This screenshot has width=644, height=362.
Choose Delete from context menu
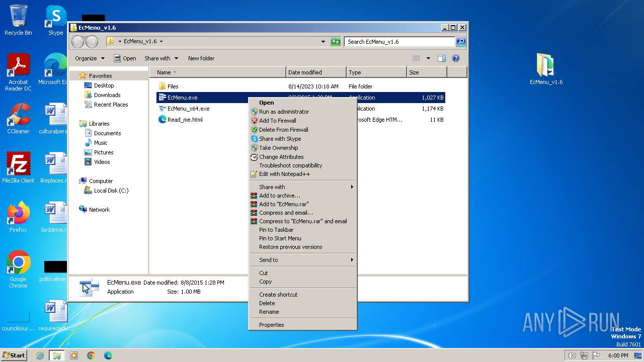click(302, 303)
